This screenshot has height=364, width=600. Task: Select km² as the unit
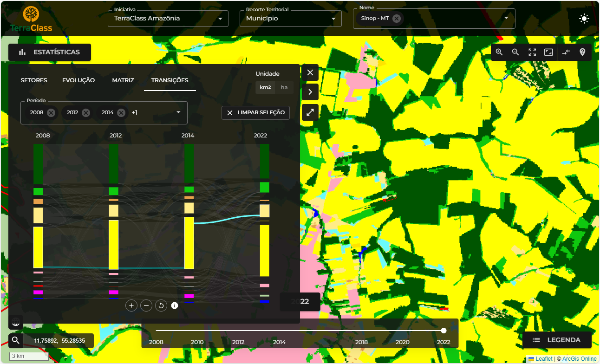point(265,87)
